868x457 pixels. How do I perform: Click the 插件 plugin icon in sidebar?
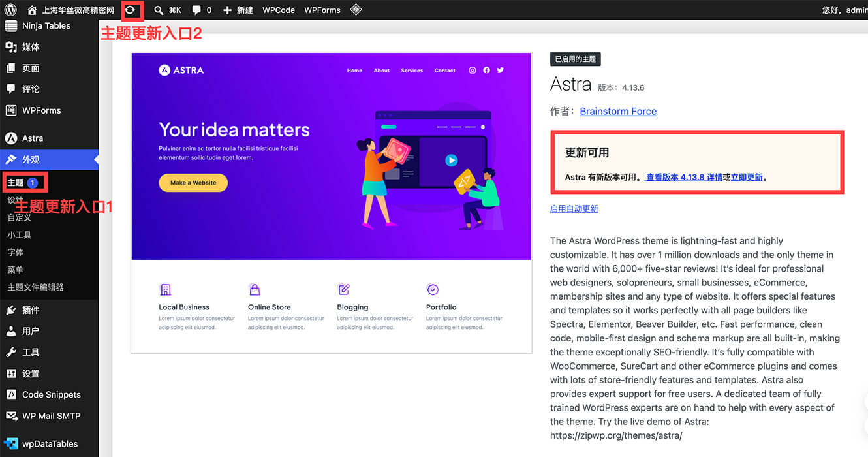[11, 310]
